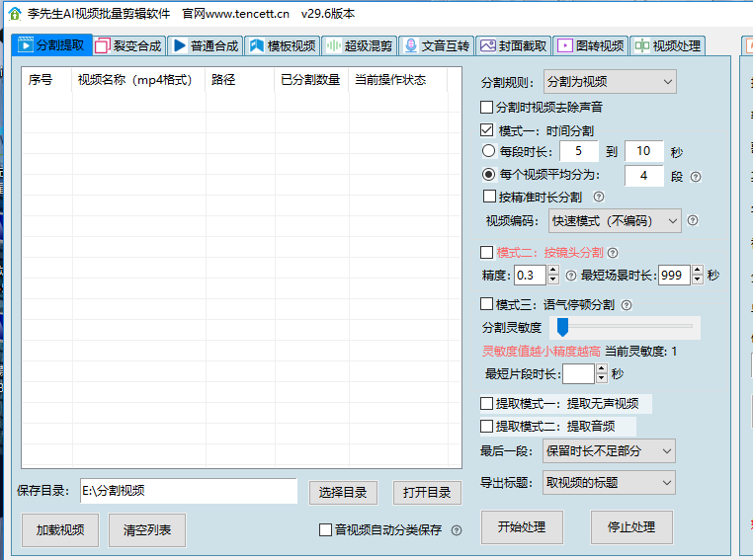
Task: Click the 裂变合成 tab icon
Action: 104,45
